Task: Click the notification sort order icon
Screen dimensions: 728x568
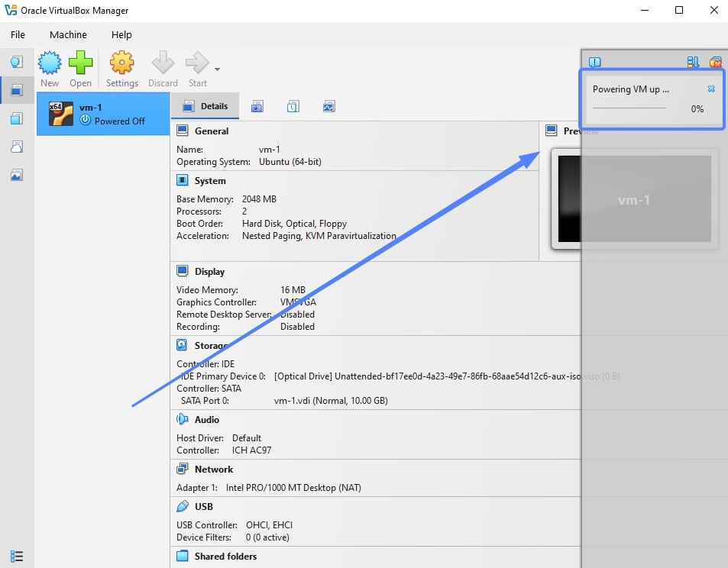Action: pos(693,62)
